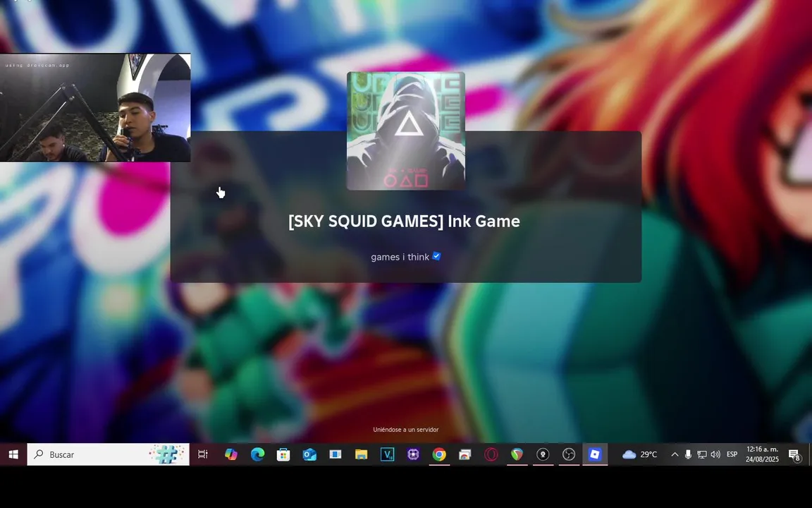Click the microphone tray icon
Screen dimensions: 812x508
tap(688, 454)
